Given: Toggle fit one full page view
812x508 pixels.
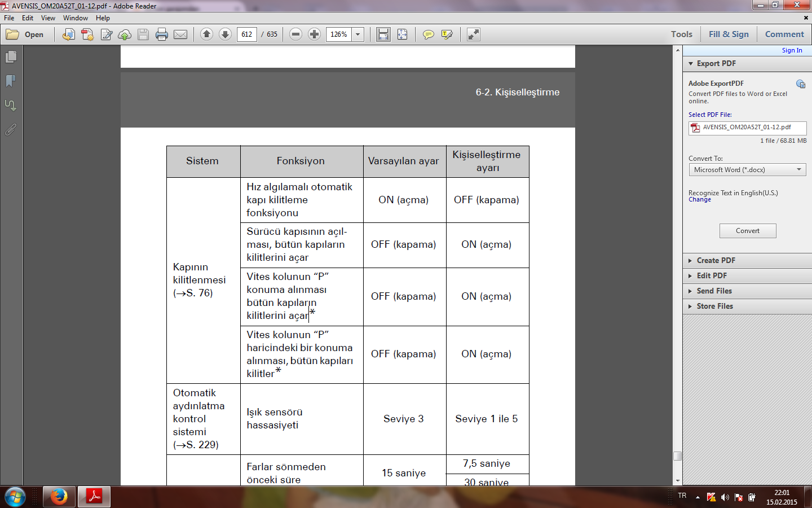Looking at the screenshot, I should point(403,34).
